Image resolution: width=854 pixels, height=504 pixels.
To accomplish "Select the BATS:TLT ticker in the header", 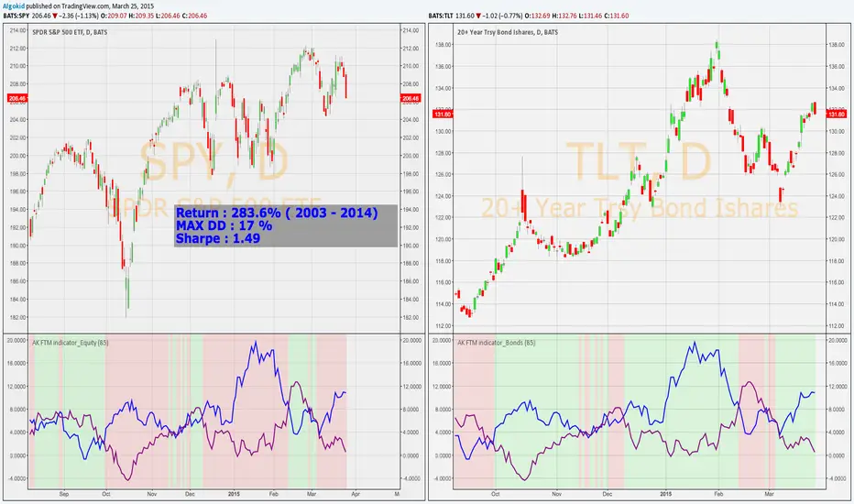I will [x=440, y=16].
